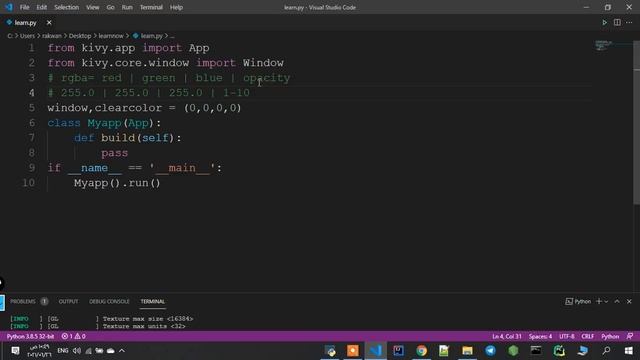Image resolution: width=640 pixels, height=360 pixels.
Task: Select Python language mode in status bar
Action: [x=610, y=337]
